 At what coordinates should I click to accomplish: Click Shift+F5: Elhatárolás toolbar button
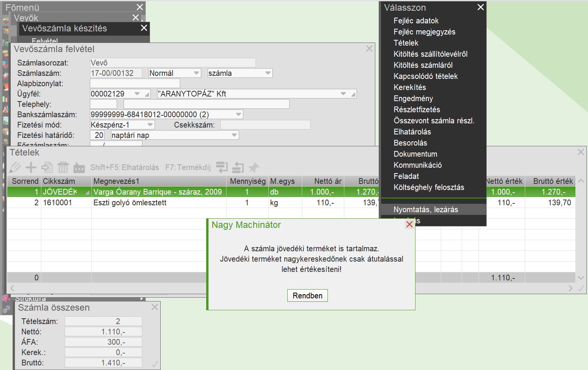pyautogui.click(x=125, y=167)
